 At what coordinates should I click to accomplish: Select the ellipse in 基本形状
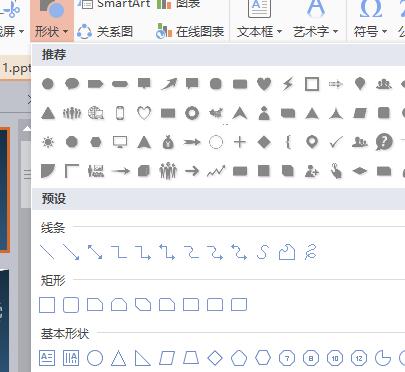pos(95,358)
